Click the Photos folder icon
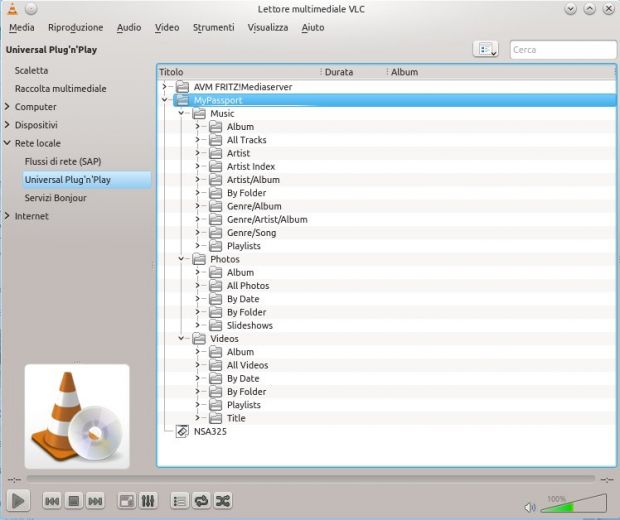 [198, 259]
